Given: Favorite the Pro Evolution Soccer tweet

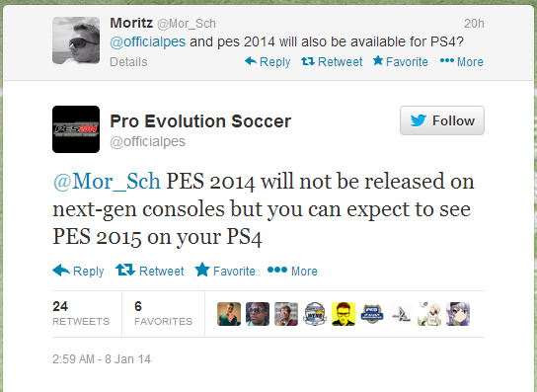Looking at the screenshot, I should (225, 271).
